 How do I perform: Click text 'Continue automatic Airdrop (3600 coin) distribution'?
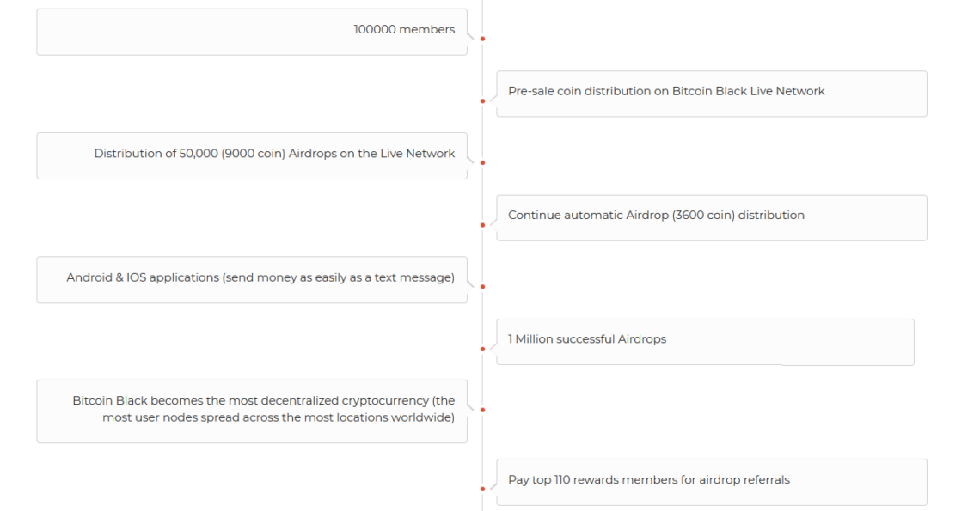656,215
